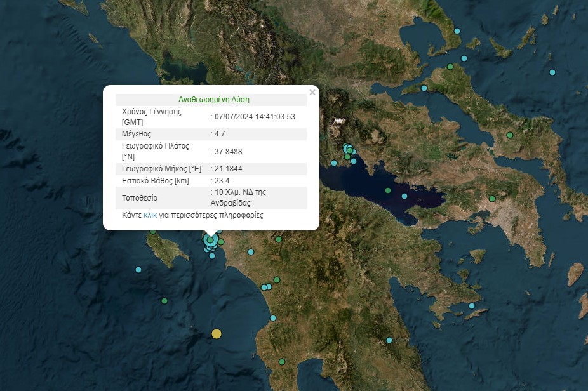
Task: Click the green marker southwest of Zakynthos island
Action: pyautogui.click(x=164, y=301)
